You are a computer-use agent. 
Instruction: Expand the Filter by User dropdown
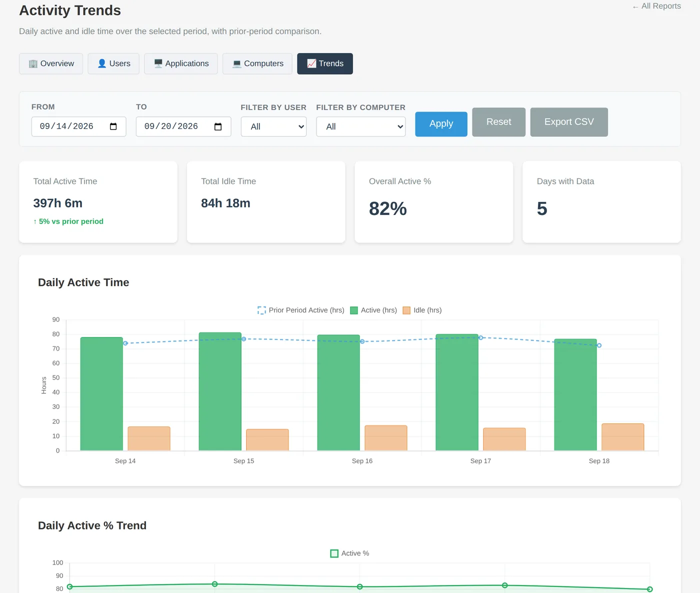click(x=273, y=126)
